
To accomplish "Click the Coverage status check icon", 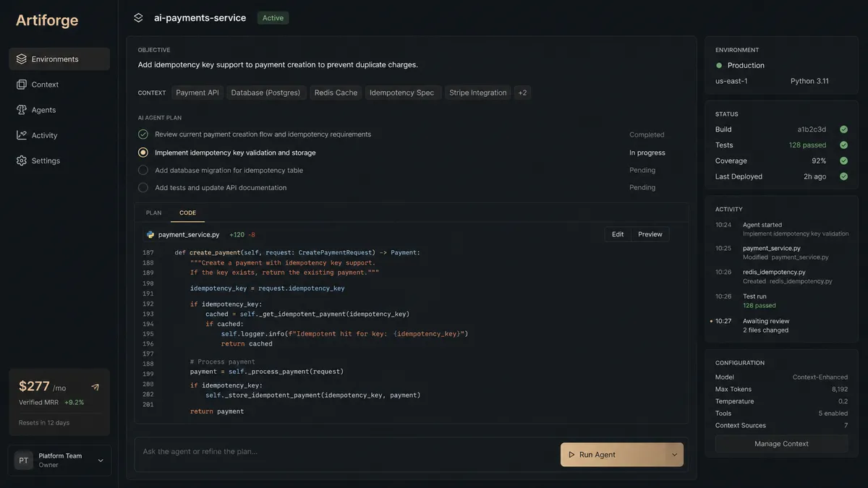I will coord(843,161).
